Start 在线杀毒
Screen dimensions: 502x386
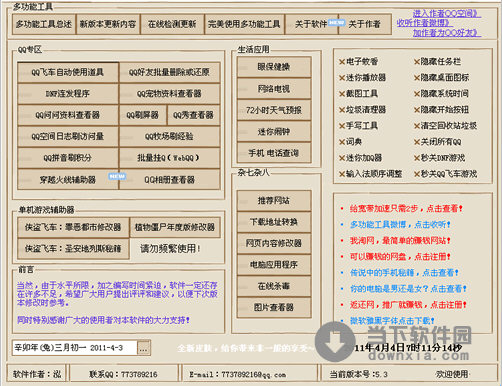274,286
